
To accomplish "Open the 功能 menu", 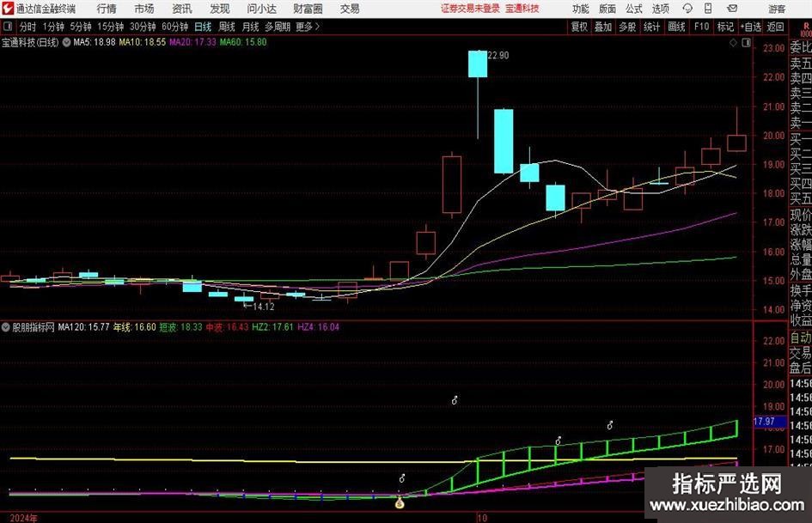I will click(581, 9).
